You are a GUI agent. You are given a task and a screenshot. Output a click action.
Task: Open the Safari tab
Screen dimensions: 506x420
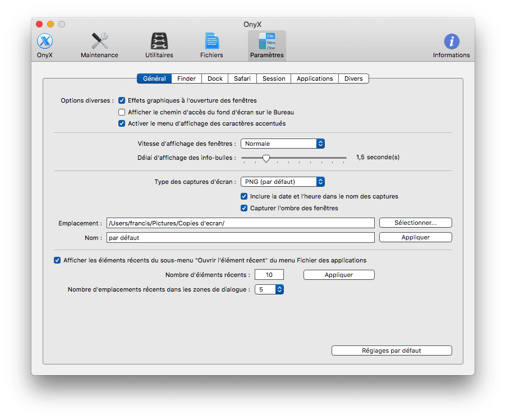[x=242, y=79]
